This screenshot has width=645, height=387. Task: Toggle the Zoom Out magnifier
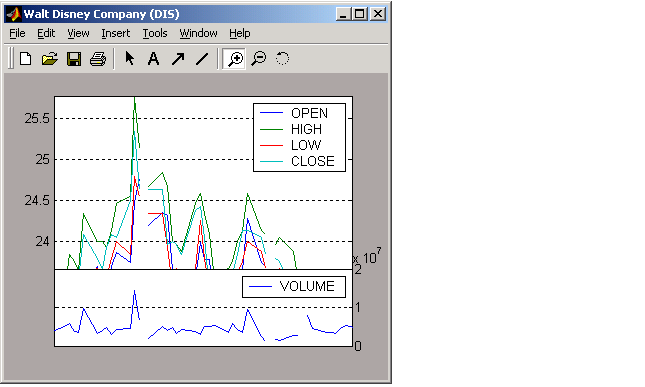259,58
